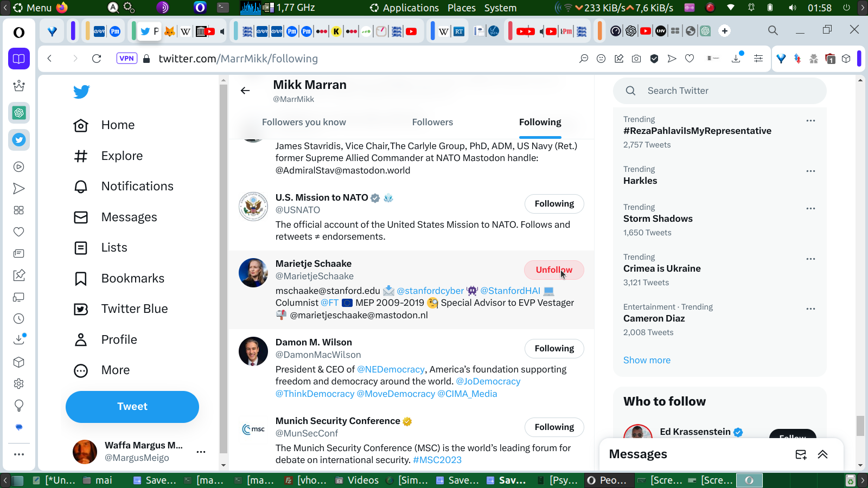Image resolution: width=868 pixels, height=488 pixels.
Task: Switch to the Followers tab
Action: click(432, 123)
